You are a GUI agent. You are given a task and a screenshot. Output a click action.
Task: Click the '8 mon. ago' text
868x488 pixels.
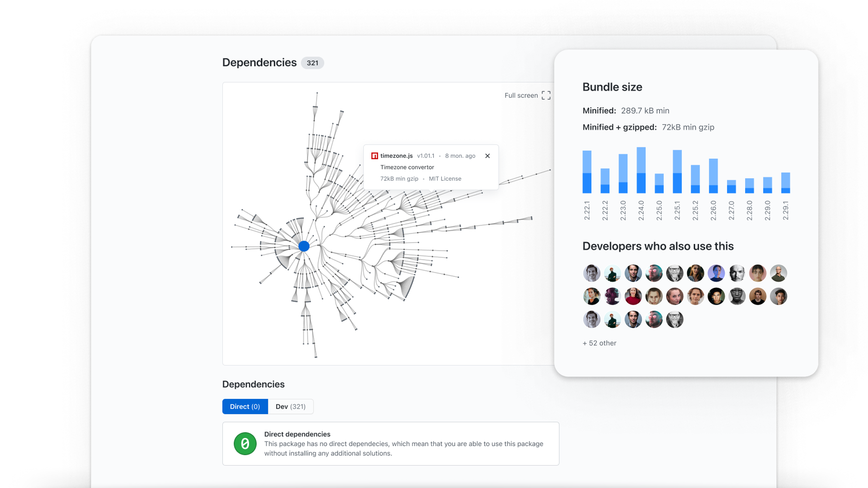point(460,156)
